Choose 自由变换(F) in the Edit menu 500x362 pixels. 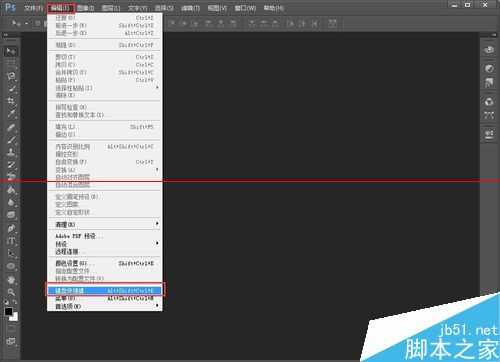(x=105, y=162)
